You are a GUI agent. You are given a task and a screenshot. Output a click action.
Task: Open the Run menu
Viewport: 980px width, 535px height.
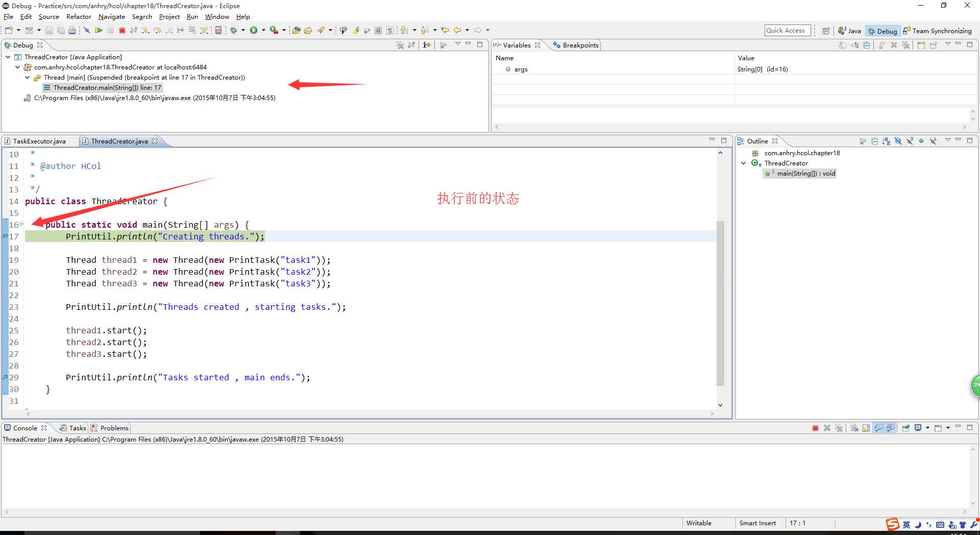tap(192, 17)
